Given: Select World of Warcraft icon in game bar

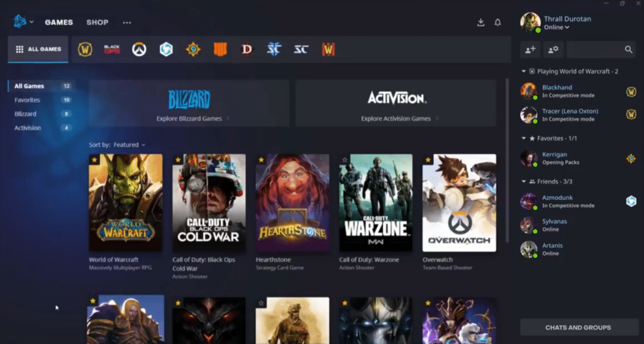Looking at the screenshot, I should pos(85,50).
